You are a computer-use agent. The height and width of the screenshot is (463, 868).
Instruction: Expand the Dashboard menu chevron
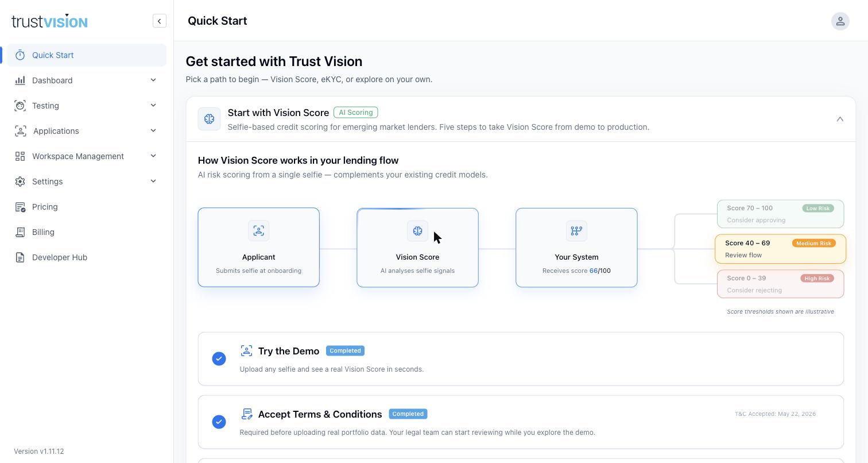pos(153,80)
